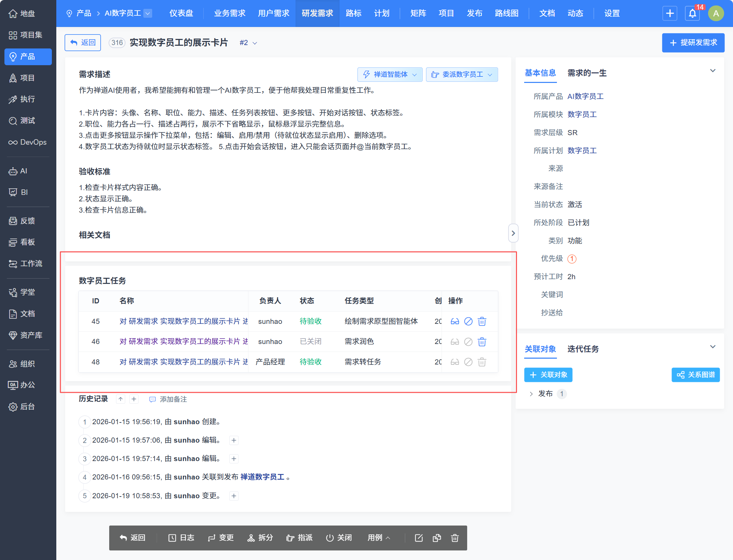Reverse history record order arrow
The image size is (733, 560).
click(120, 399)
